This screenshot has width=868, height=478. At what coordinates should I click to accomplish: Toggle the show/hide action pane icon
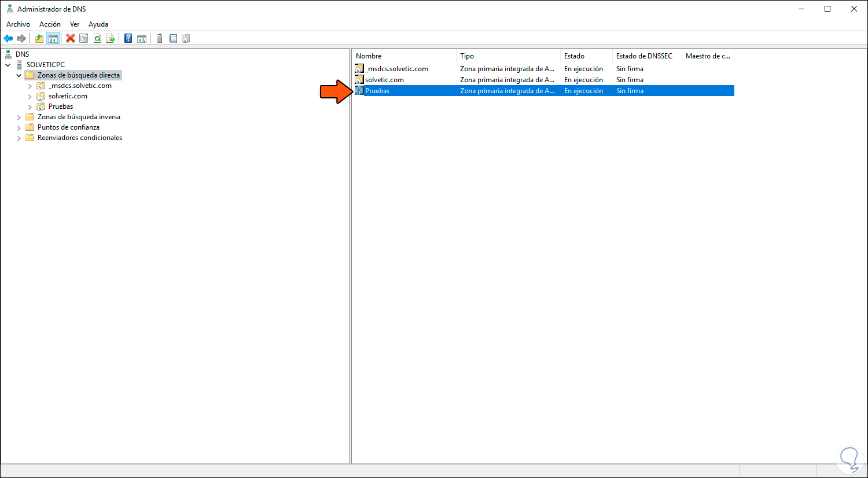142,38
